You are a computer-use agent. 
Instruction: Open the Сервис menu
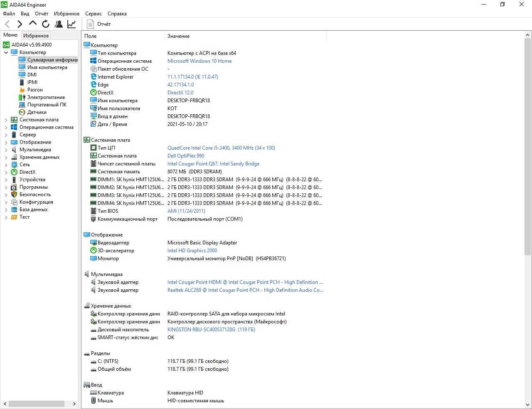tap(94, 14)
